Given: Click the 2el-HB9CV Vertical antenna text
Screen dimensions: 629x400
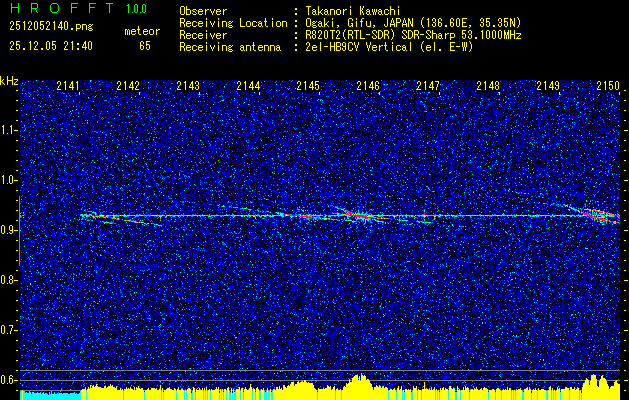Looking at the screenshot, I should coord(389,47).
